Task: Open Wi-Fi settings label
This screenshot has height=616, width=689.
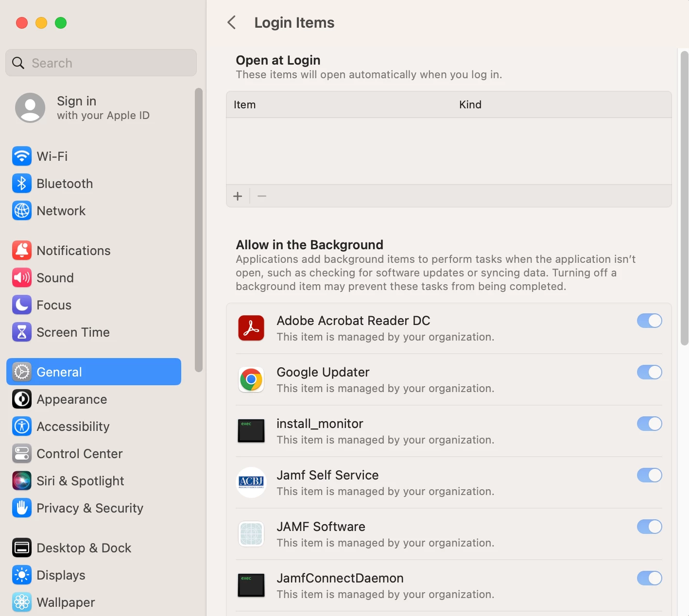Action: [52, 156]
